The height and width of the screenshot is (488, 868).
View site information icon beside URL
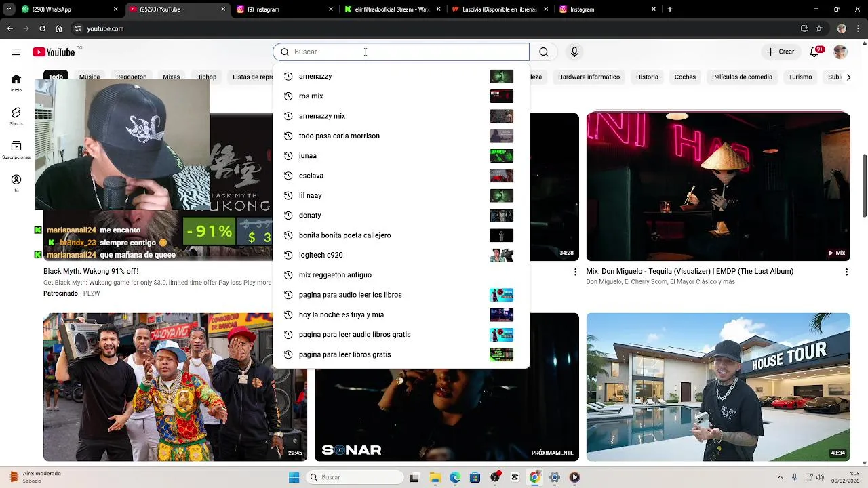pos(78,28)
